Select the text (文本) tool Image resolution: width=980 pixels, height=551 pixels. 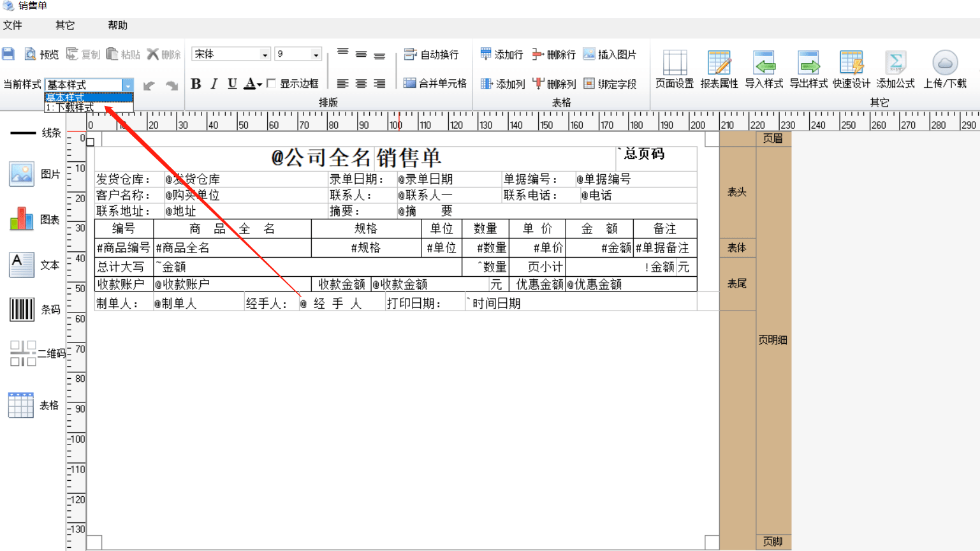(x=35, y=265)
